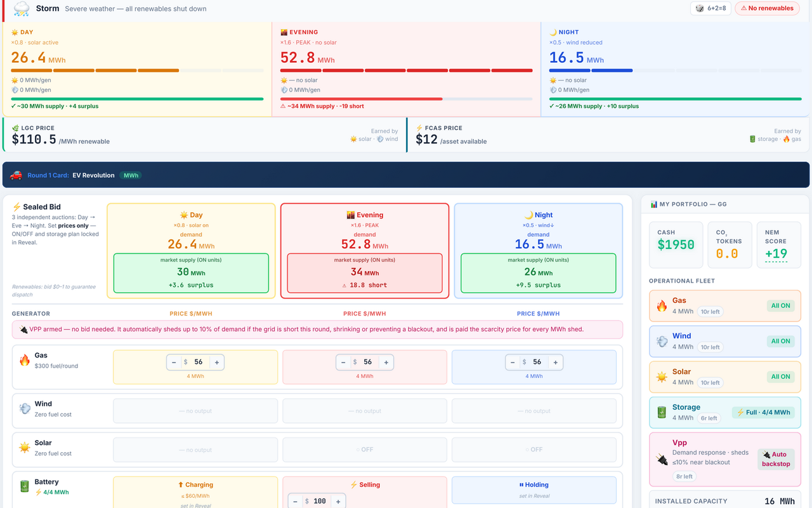This screenshot has width=812, height=508.
Task: Click the storm cloud weather icon
Action: point(21,8)
